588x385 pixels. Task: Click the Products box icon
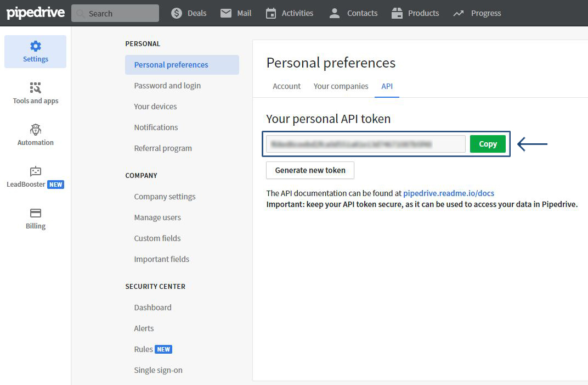397,13
